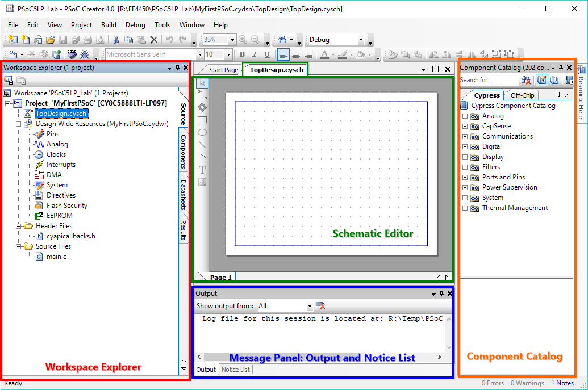Select the Draw Wire tool
The width and height of the screenshot is (588, 390).
click(202, 95)
